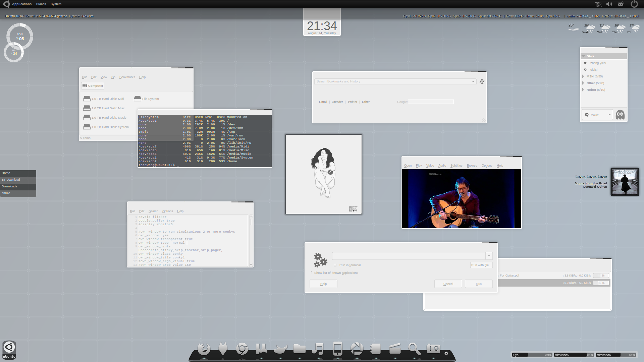
Task: Click the For Guitar.pdf download progress bar
Action: pyautogui.click(x=601, y=276)
